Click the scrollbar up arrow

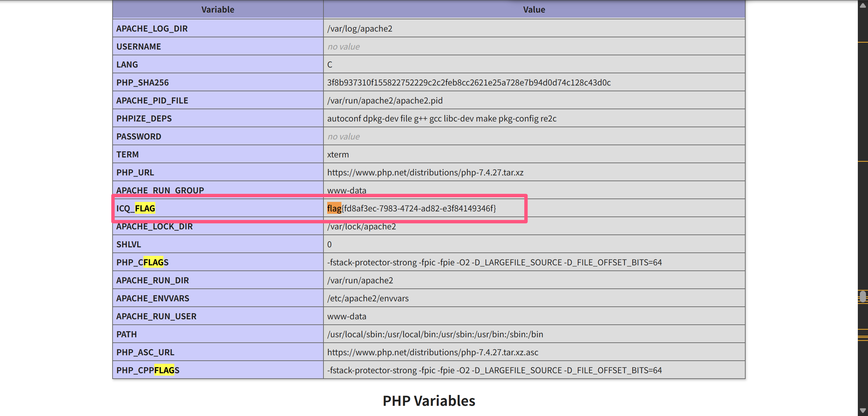(x=863, y=5)
